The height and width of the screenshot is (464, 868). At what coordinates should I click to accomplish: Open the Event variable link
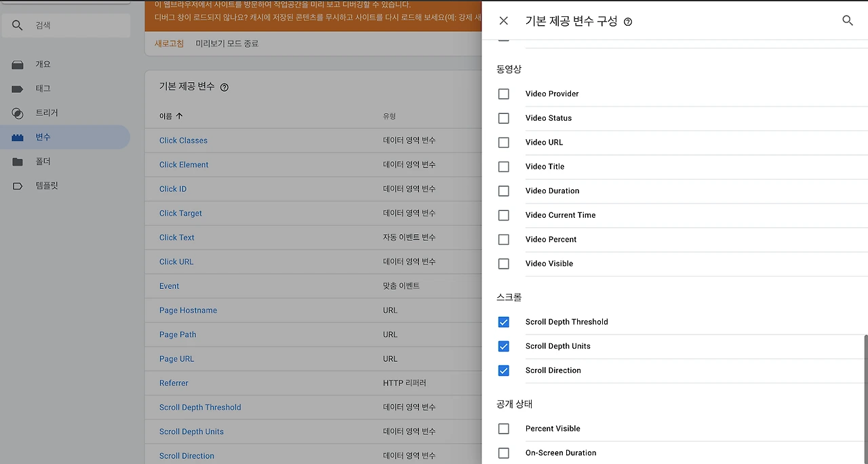pos(170,286)
